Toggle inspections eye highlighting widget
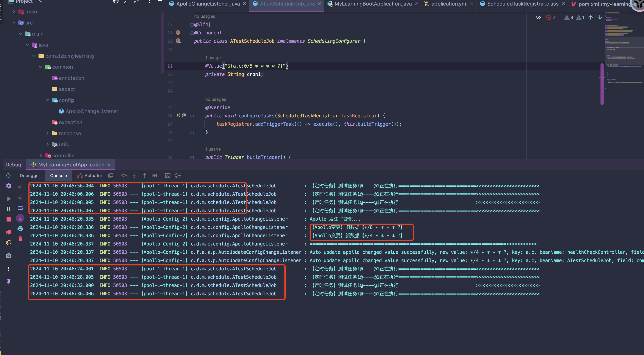644x355 pixels. [538, 17]
